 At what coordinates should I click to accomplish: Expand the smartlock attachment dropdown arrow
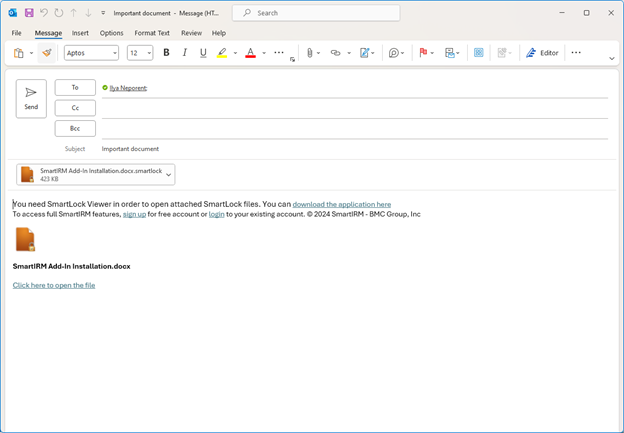pyautogui.click(x=168, y=175)
